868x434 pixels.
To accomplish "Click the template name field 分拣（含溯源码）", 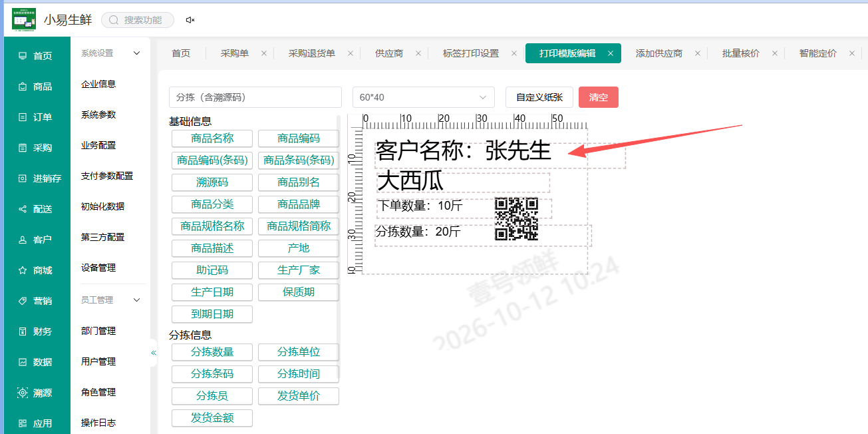I will coord(255,97).
